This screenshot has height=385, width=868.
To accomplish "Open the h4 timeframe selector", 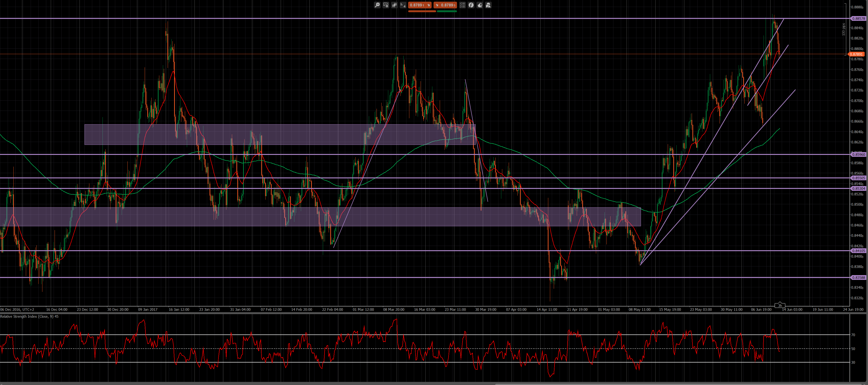I will (403, 5).
